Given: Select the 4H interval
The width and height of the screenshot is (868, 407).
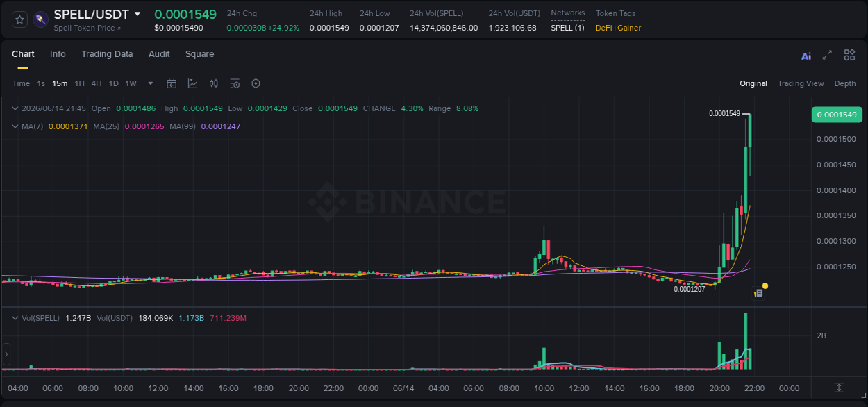Looking at the screenshot, I should (97, 83).
